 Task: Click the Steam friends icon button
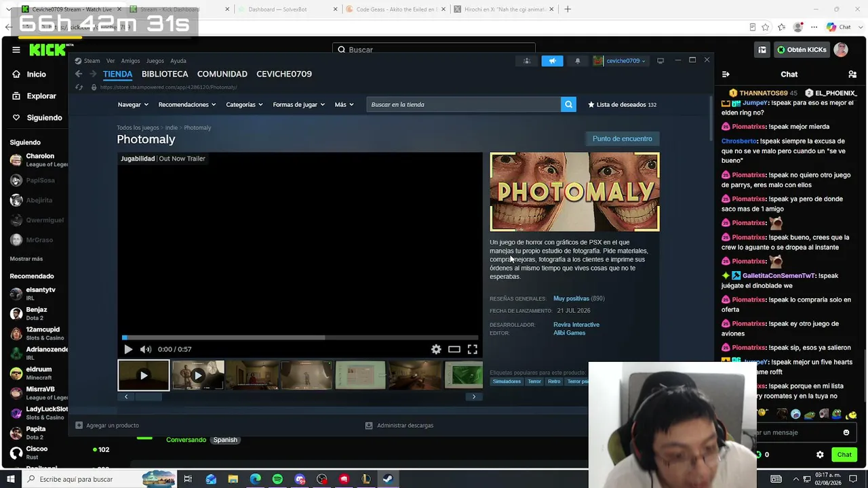pyautogui.click(x=527, y=61)
